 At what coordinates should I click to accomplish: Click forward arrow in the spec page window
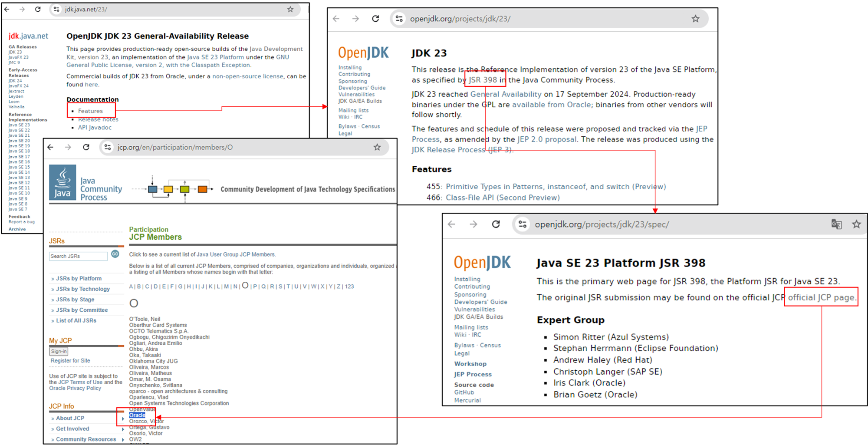473,224
